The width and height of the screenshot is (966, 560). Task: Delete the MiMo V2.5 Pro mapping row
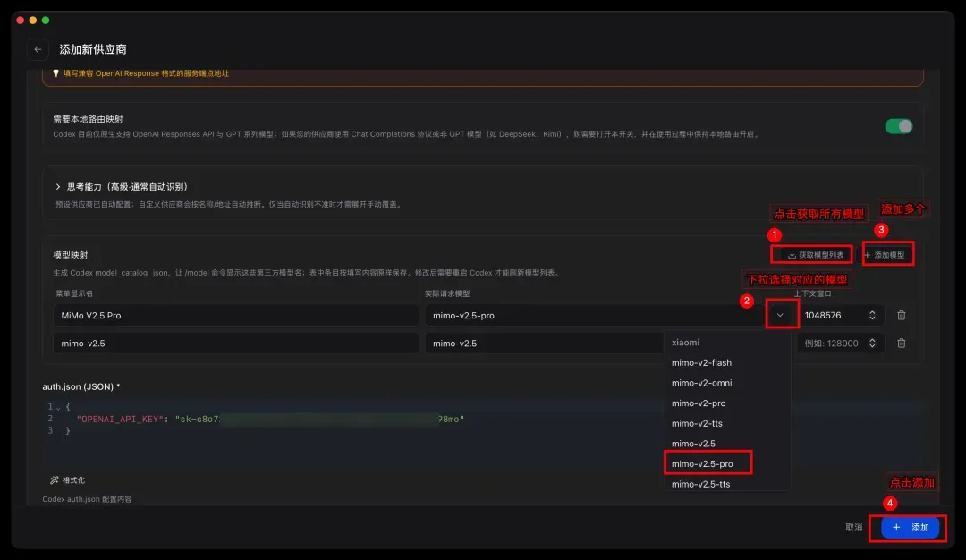click(x=902, y=315)
